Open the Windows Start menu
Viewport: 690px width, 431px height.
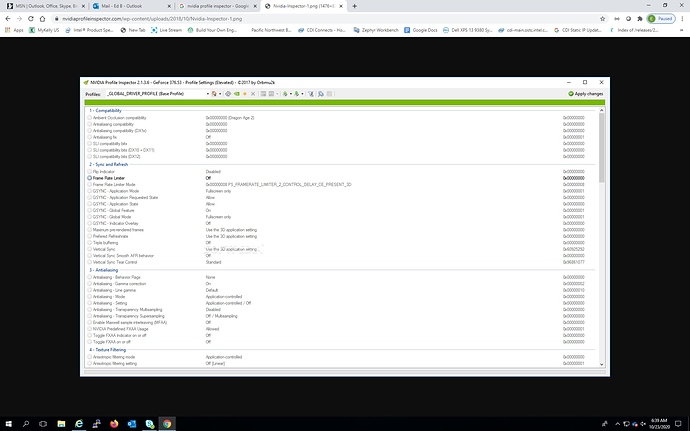tap(8, 424)
